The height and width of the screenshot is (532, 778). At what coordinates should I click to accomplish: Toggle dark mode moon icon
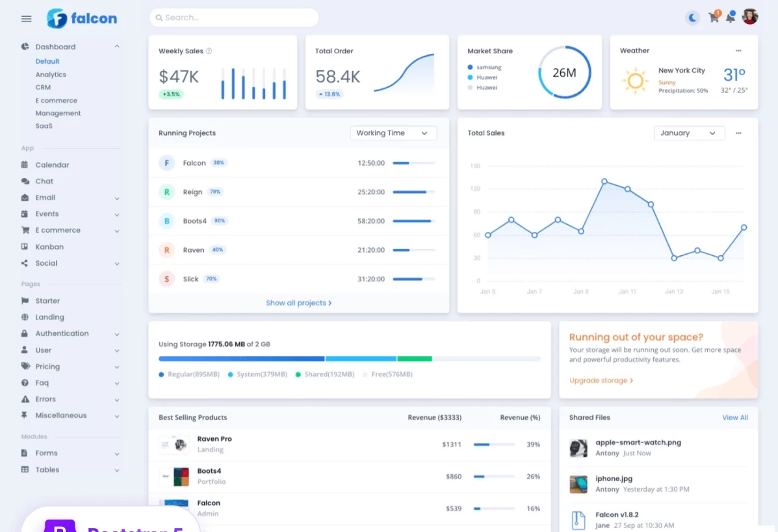692,18
